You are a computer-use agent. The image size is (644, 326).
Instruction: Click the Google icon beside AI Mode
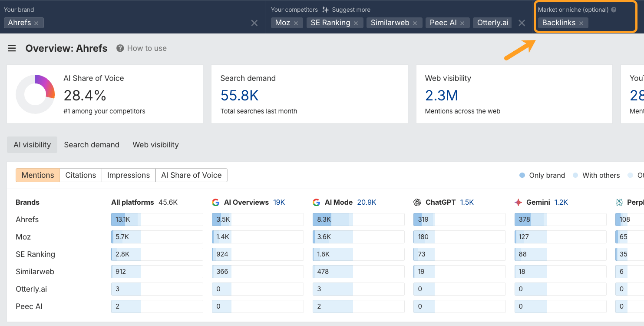click(x=317, y=202)
